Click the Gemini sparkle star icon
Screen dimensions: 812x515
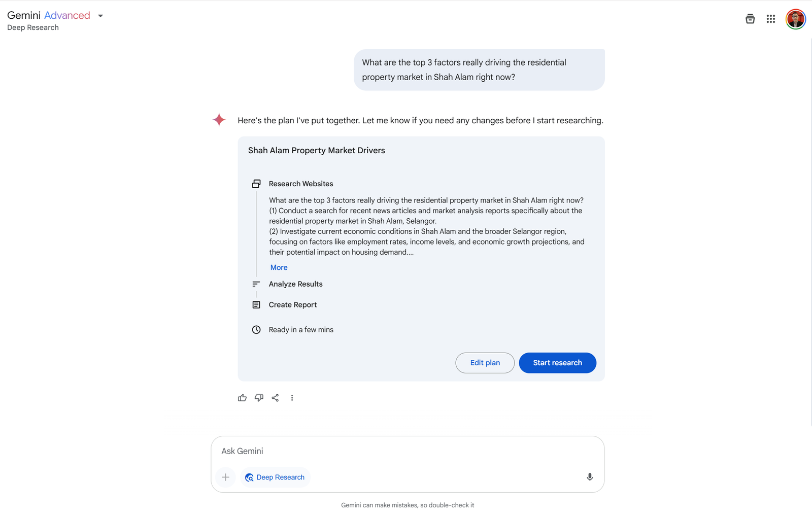coord(219,120)
